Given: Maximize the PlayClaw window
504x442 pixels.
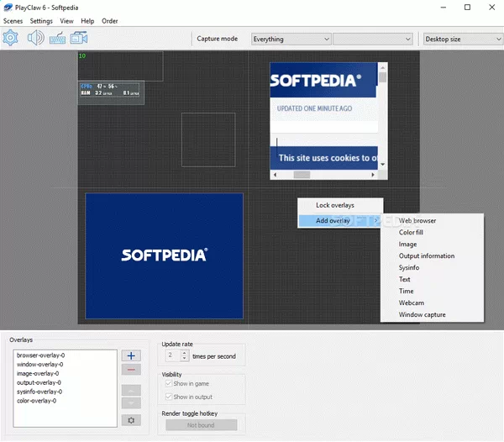Looking at the screenshot, I should point(467,8).
